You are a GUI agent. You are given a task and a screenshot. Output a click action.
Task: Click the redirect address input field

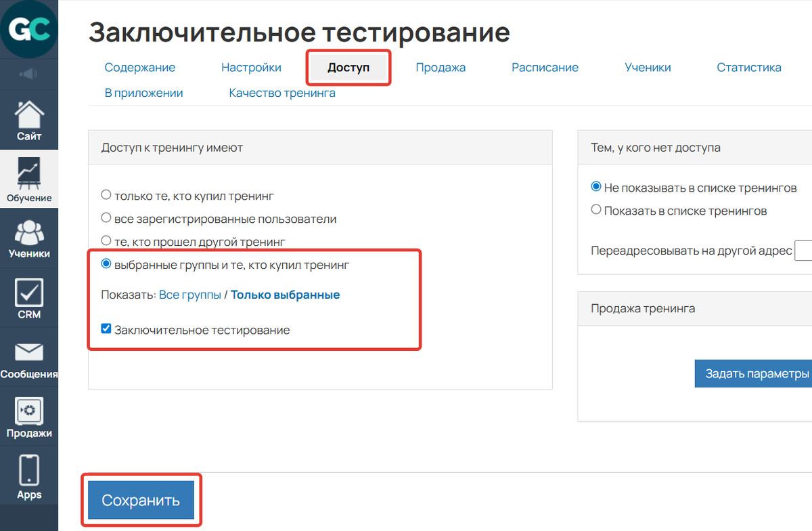(805, 251)
